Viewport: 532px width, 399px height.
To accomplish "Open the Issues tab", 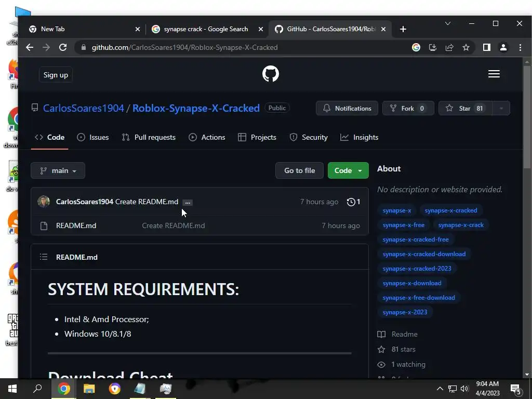I will [93, 137].
